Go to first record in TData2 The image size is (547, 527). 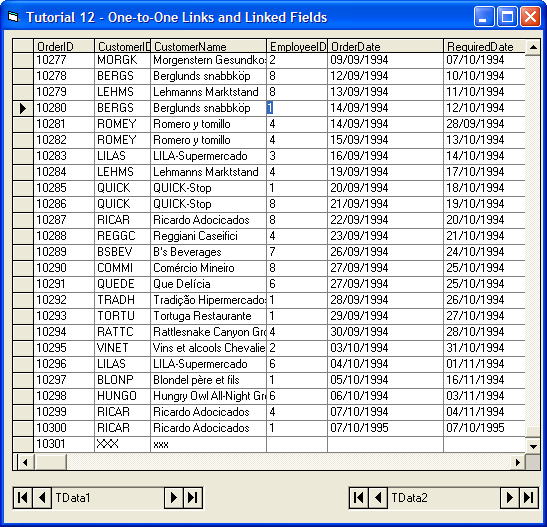[359, 497]
